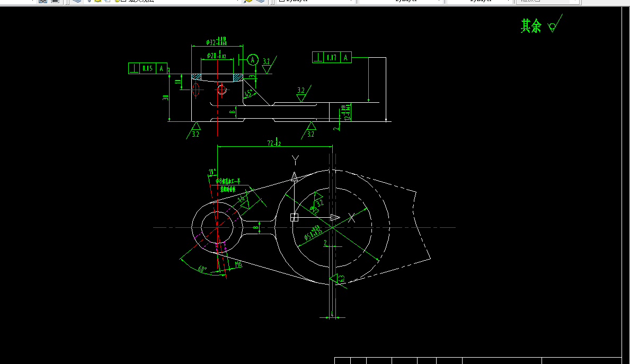The width and height of the screenshot is (630, 364).
Task: Select the 45° angle dimension
Action: 249,93
